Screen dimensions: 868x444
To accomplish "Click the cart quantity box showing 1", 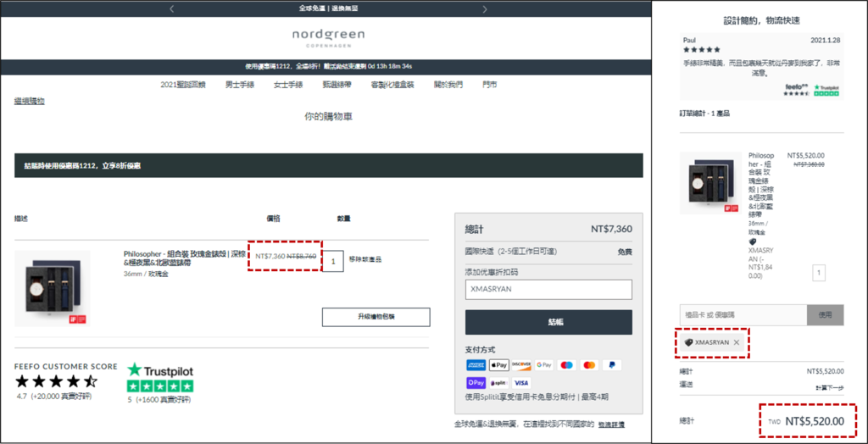I will pos(333,260).
